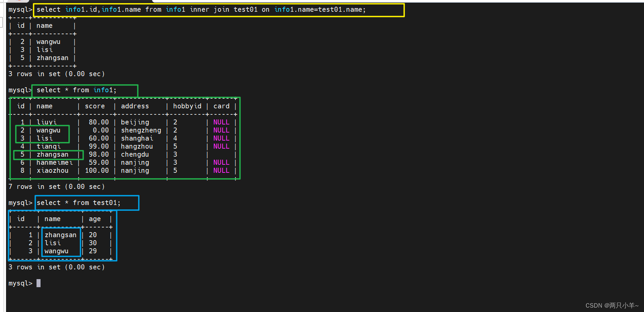Screen dimensions: 644x312
Task: Click the 'card' column header
Action: pyautogui.click(x=221, y=106)
